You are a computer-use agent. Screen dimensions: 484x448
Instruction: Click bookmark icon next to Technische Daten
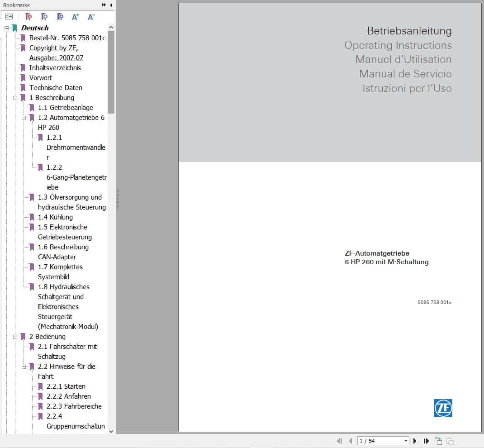coord(23,88)
